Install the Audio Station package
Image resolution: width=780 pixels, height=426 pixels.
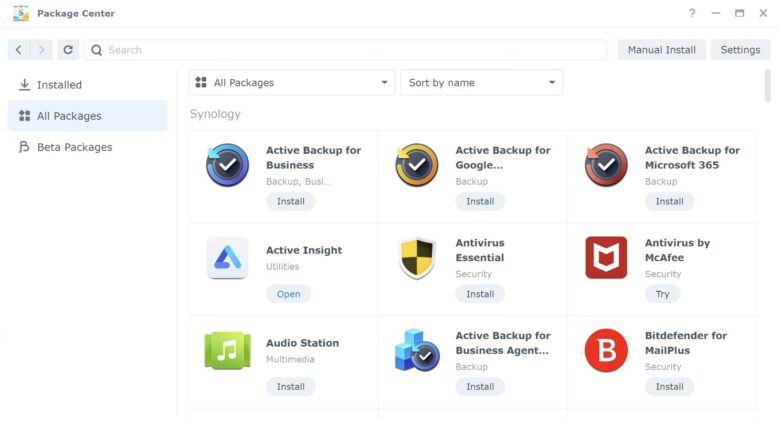[290, 387]
